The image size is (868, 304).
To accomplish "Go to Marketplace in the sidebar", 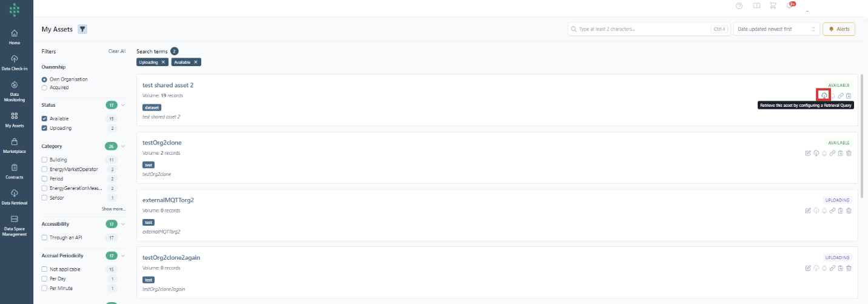I will pos(14,146).
